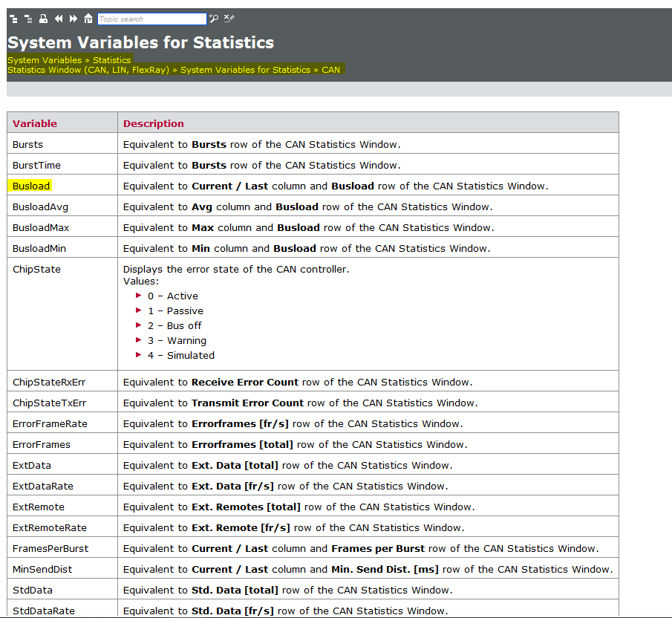This screenshot has height=618, width=672.
Task: Click the System Variables for Statistics page title
Action: 140,42
